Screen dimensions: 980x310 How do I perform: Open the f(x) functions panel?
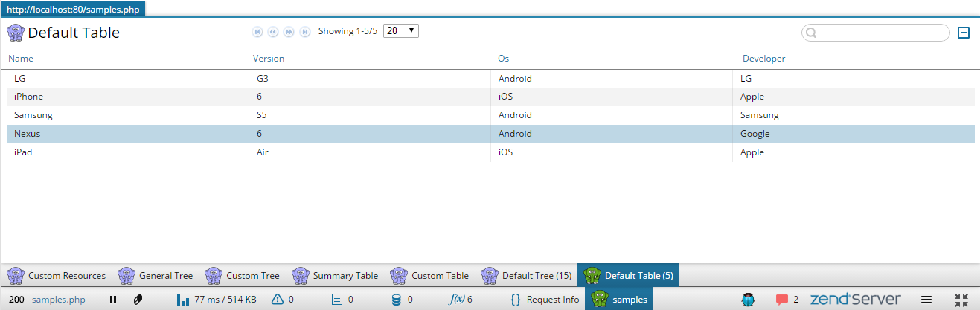click(461, 300)
